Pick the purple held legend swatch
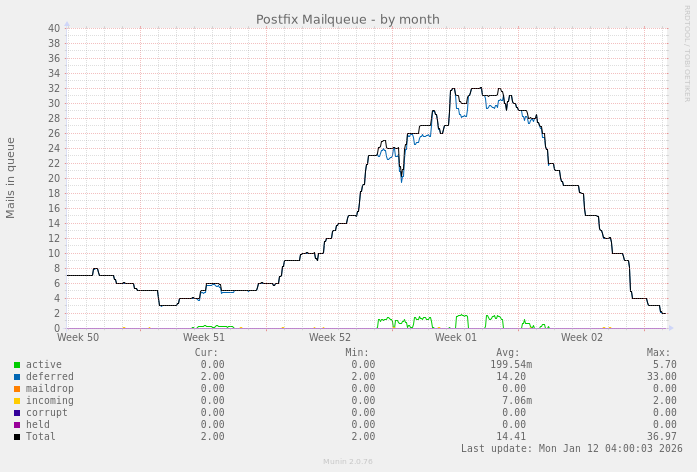The image size is (697, 472). (x=17, y=425)
